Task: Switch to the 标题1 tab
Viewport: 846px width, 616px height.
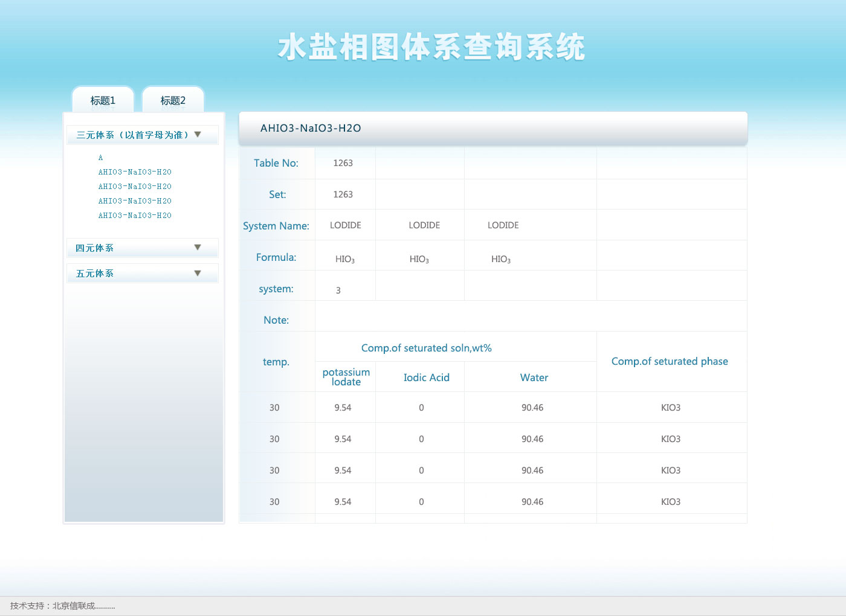Action: pyautogui.click(x=103, y=100)
